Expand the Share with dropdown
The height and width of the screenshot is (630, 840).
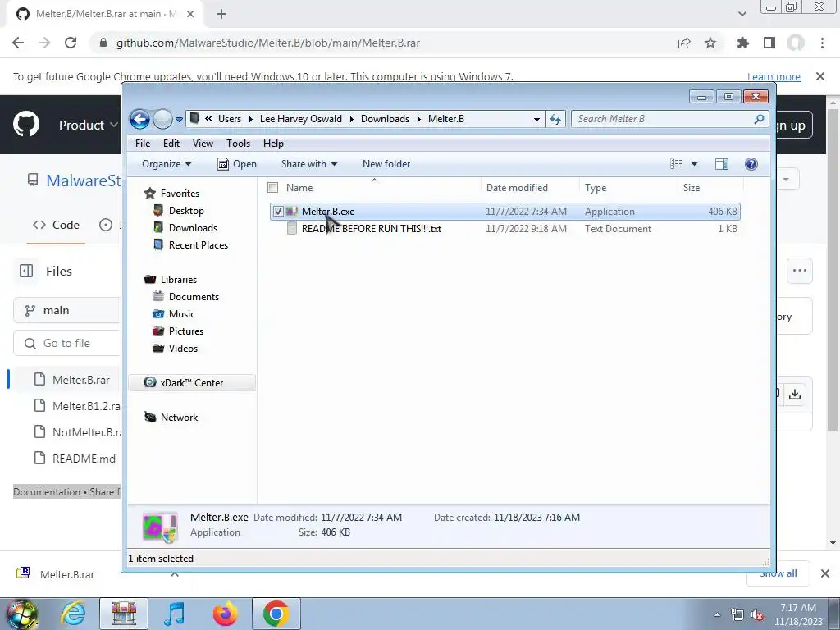[x=309, y=164]
